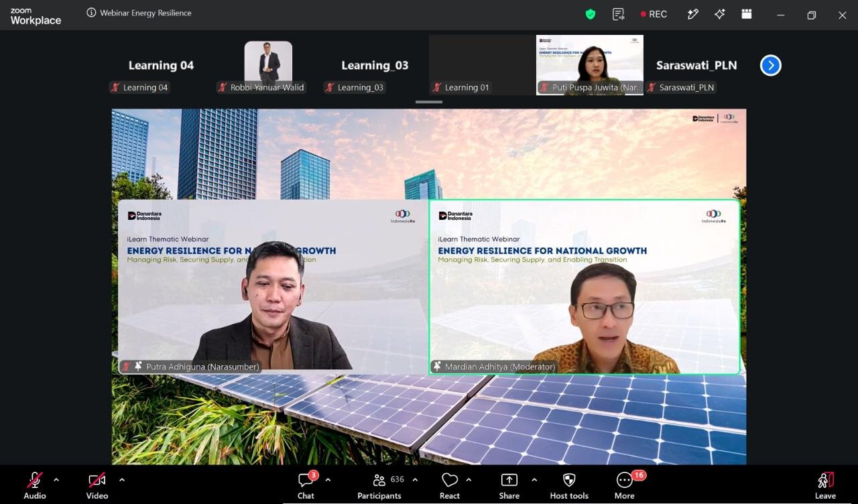This screenshot has width=858, height=504.
Task: Open the meeting notes icon in title bar
Action: [619, 14]
